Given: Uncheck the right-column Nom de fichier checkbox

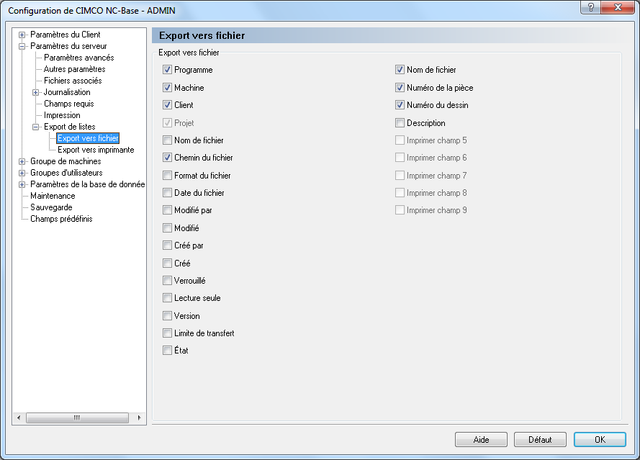Looking at the screenshot, I should click(x=400, y=70).
